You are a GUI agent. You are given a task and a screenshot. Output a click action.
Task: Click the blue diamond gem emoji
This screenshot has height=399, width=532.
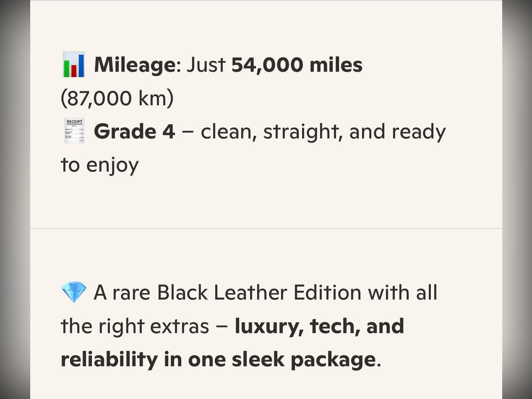coord(73,292)
